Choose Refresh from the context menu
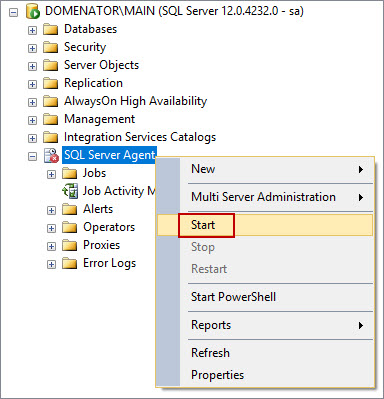This screenshot has width=384, height=399. click(x=265, y=353)
